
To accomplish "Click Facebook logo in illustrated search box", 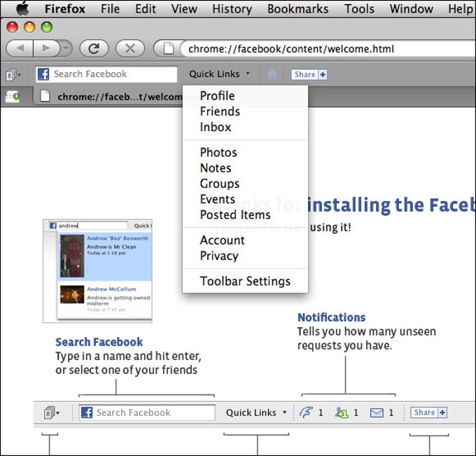I will (x=87, y=413).
